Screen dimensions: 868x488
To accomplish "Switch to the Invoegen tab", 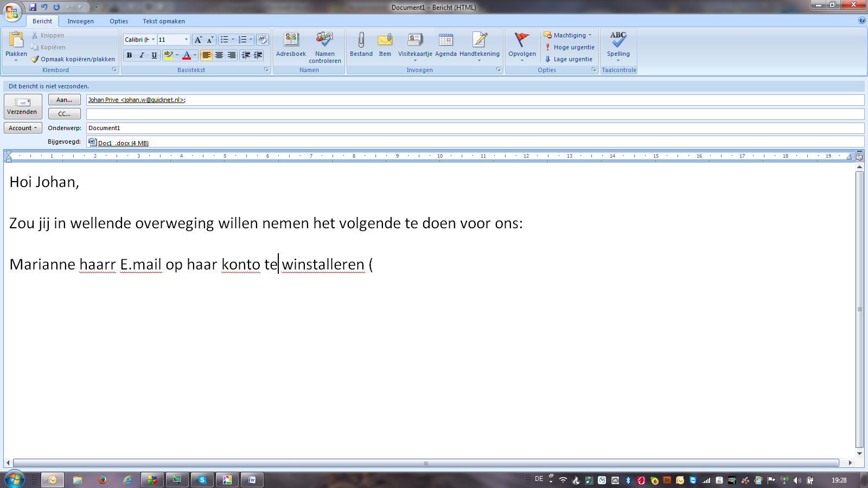I will 80,21.
